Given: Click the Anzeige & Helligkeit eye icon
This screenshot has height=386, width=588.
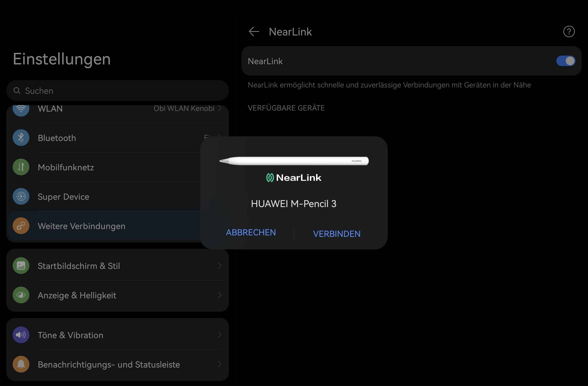Looking at the screenshot, I should coord(21,295).
